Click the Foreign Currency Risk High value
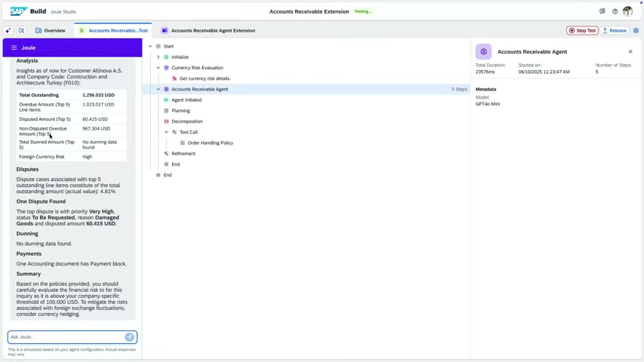 click(87, 157)
